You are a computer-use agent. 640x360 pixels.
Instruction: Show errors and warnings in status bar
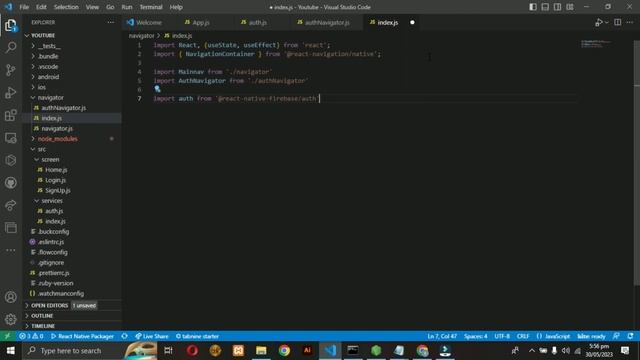31,336
